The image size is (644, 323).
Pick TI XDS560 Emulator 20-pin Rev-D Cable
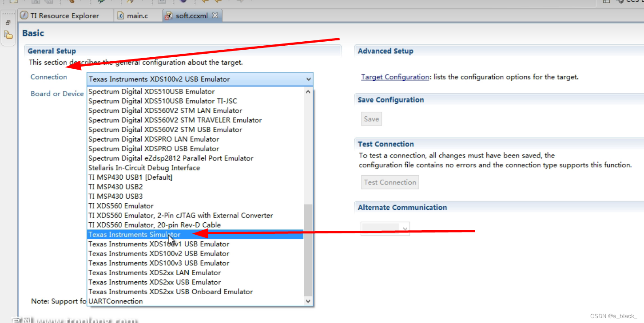(195, 225)
